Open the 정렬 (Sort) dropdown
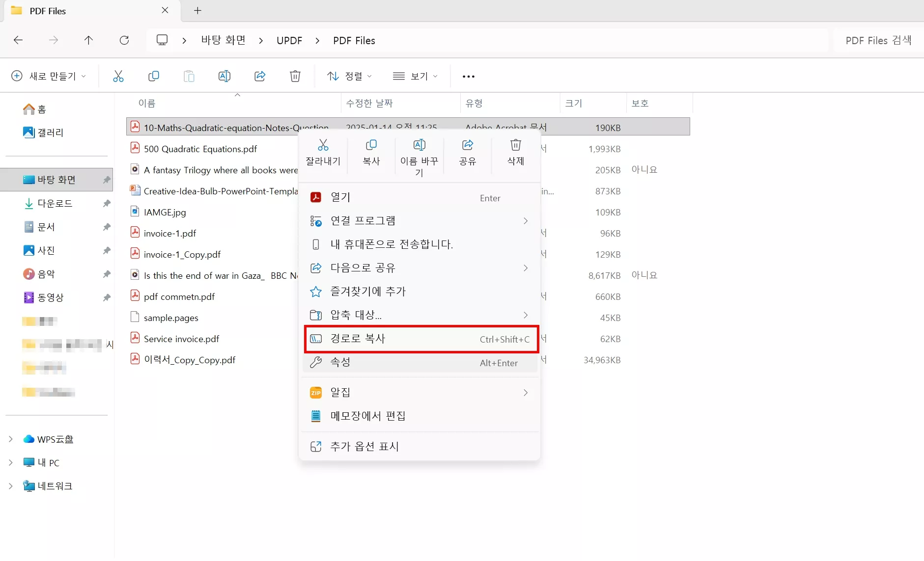 click(x=349, y=76)
